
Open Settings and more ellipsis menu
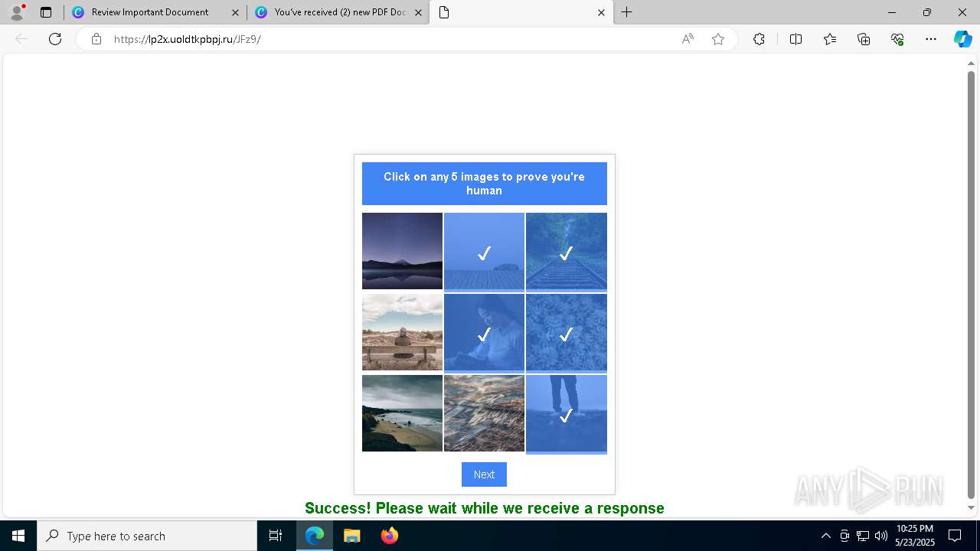(931, 39)
